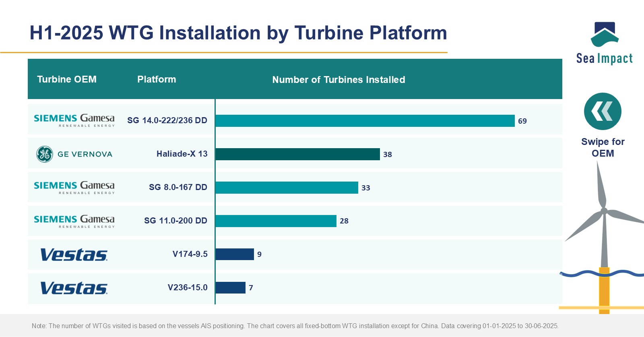Click the value label '7'
The width and height of the screenshot is (644, 337).
click(251, 288)
